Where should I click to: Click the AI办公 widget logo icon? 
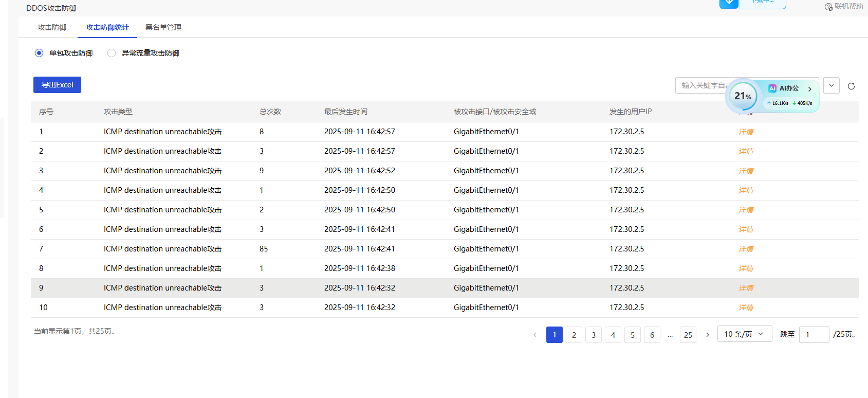pyautogui.click(x=772, y=88)
